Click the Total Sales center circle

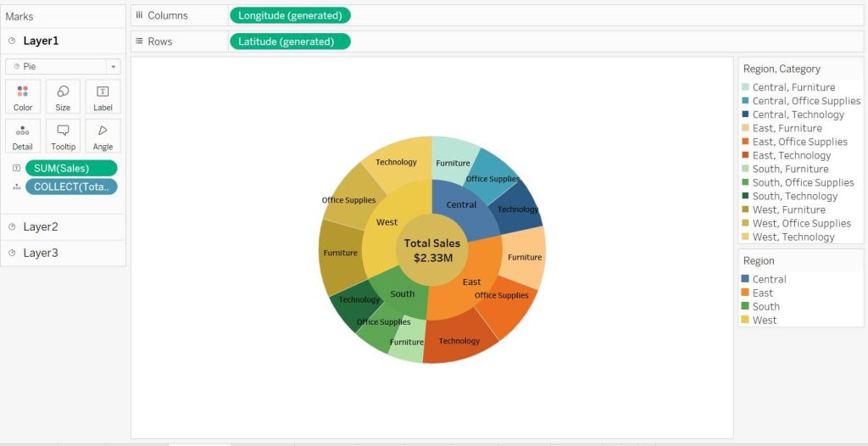pos(432,250)
